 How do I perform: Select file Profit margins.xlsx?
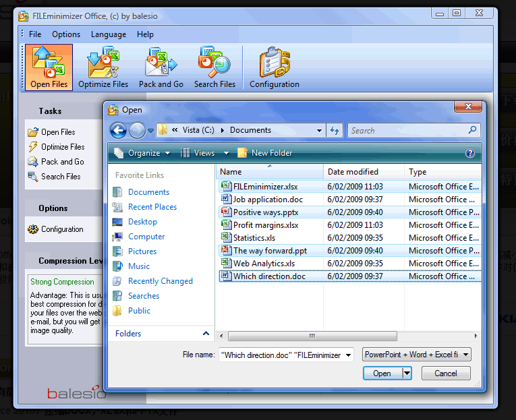pos(350,225)
